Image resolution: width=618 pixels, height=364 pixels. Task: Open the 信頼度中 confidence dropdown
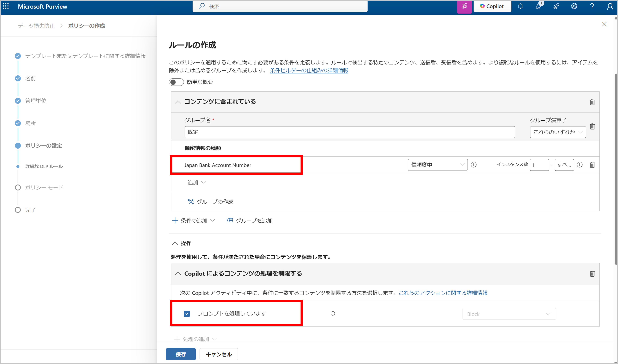pos(437,165)
